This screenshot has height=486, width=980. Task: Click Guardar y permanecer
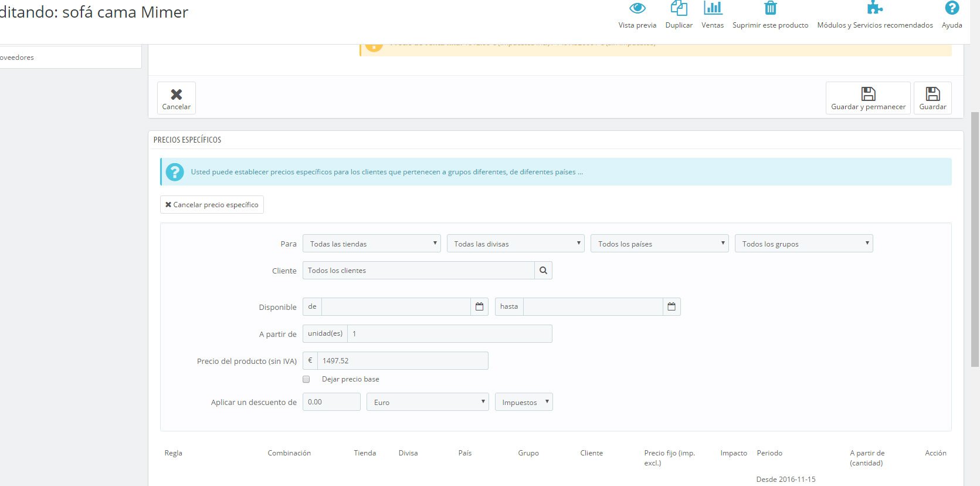pyautogui.click(x=868, y=98)
